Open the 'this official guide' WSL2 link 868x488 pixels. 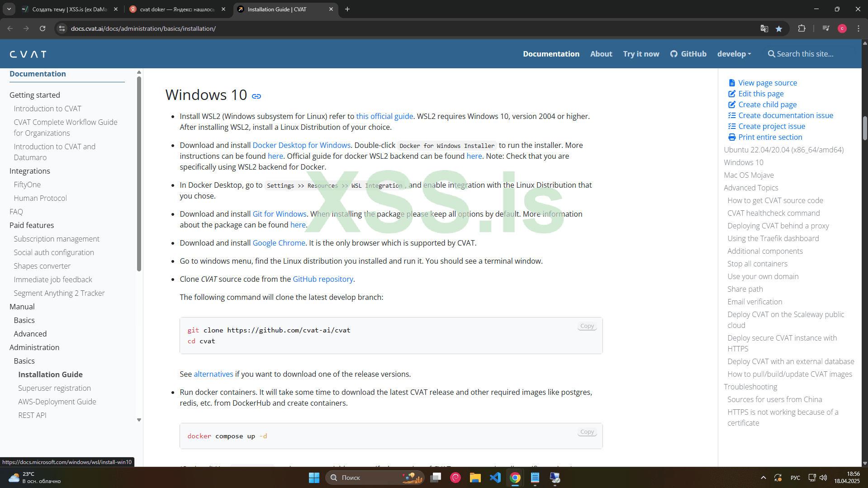point(384,116)
